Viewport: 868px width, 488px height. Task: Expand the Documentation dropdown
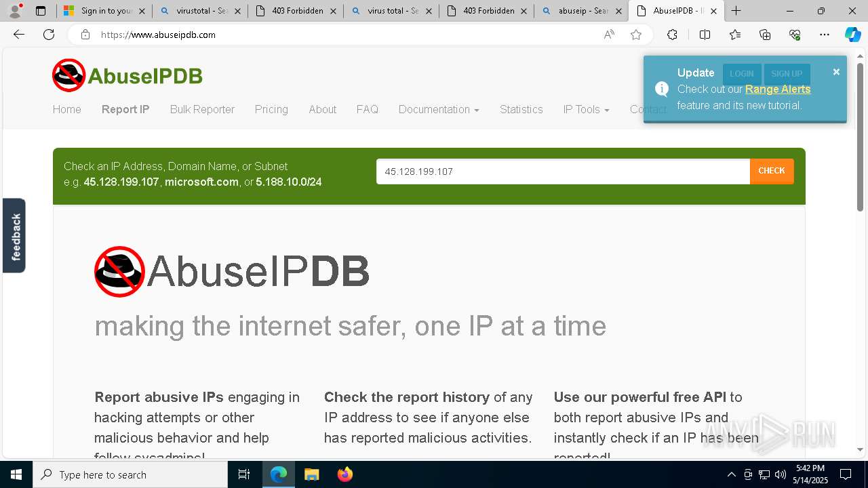[439, 109]
